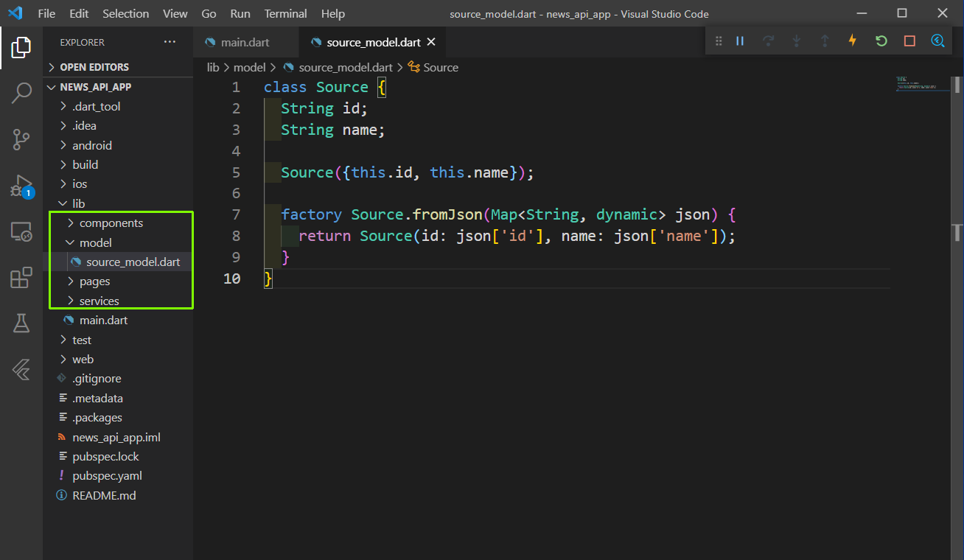Viewport: 964px width, 560px height.
Task: Click the lib breadcrumb segment
Action: tap(213, 67)
